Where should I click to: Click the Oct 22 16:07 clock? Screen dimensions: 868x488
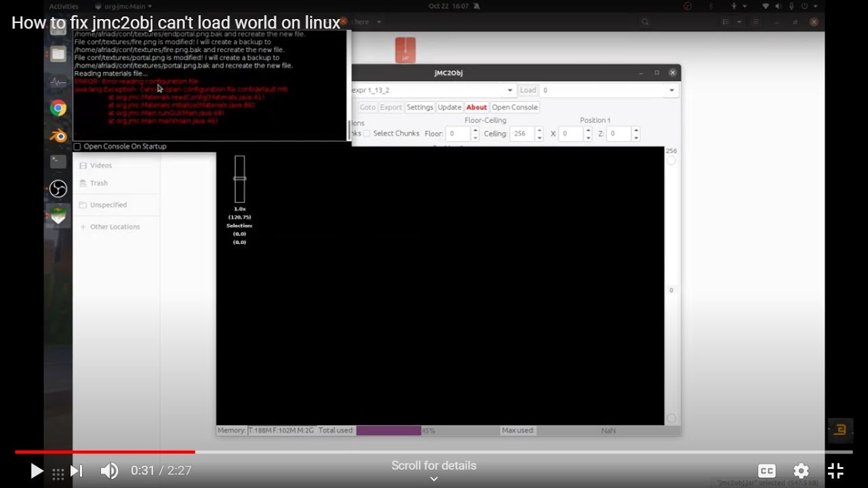(x=450, y=6)
